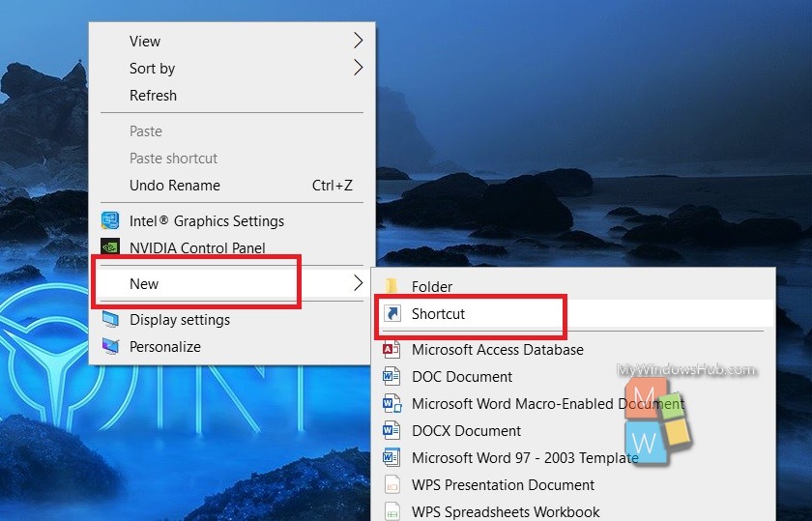Open the View menu entry
Viewport: 812px width, 521px height.
[232, 41]
